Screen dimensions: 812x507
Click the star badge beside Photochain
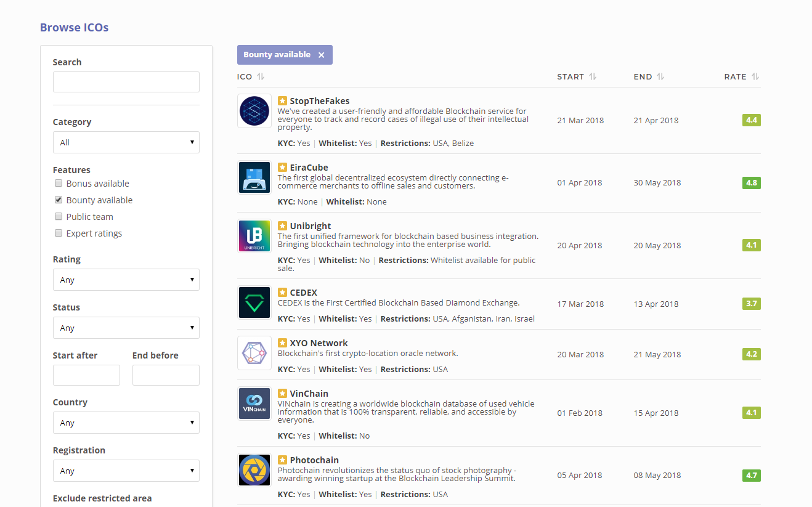tap(282, 460)
